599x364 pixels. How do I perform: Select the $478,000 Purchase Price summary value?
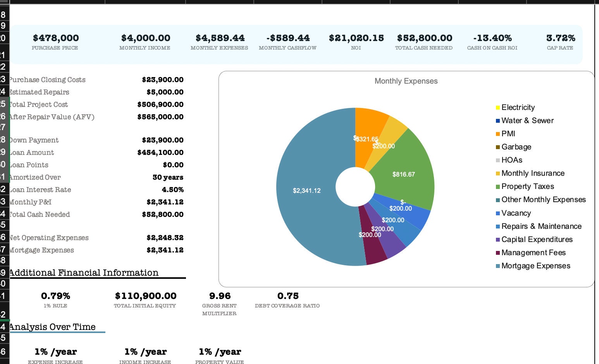[55, 38]
